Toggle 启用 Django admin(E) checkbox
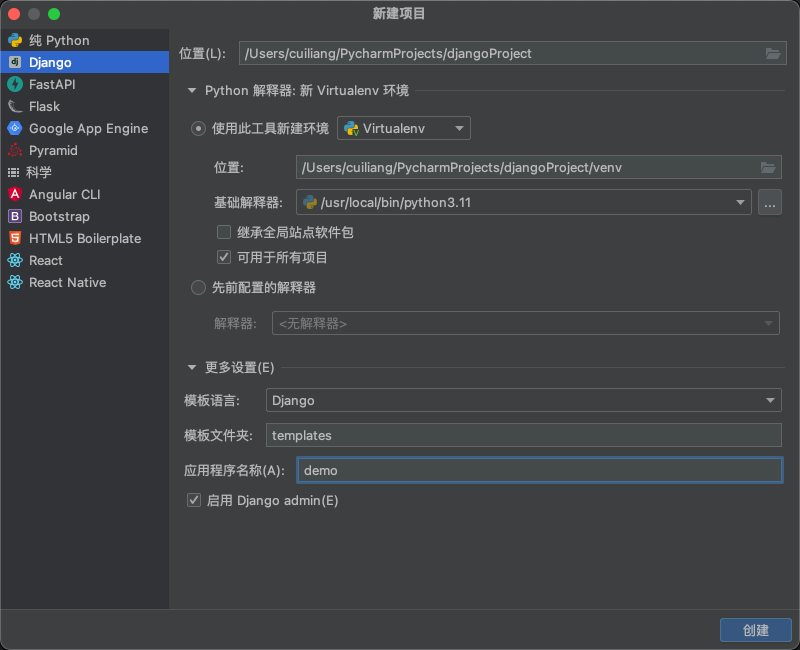800x650 pixels. (194, 500)
